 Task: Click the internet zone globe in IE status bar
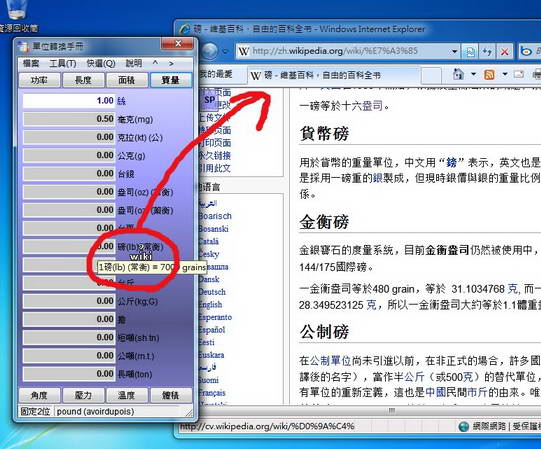coord(463,427)
